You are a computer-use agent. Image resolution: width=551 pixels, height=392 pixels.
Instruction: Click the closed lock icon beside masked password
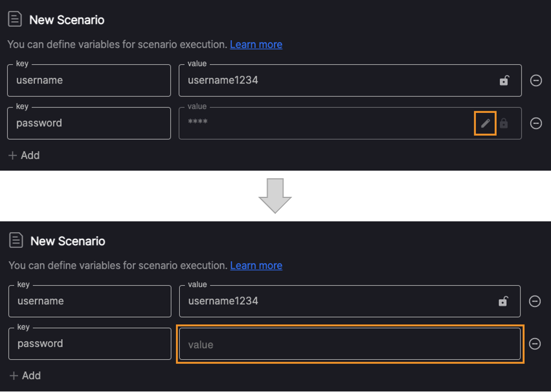[504, 123]
